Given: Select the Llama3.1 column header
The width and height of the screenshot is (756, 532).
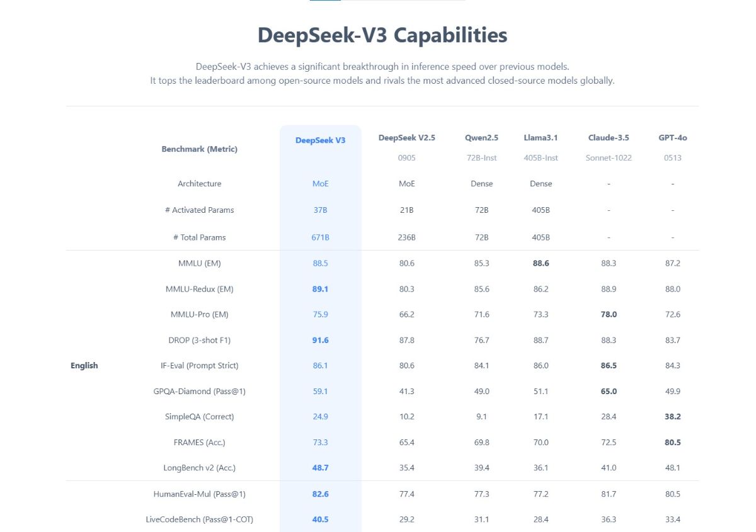Looking at the screenshot, I should pyautogui.click(x=541, y=138).
